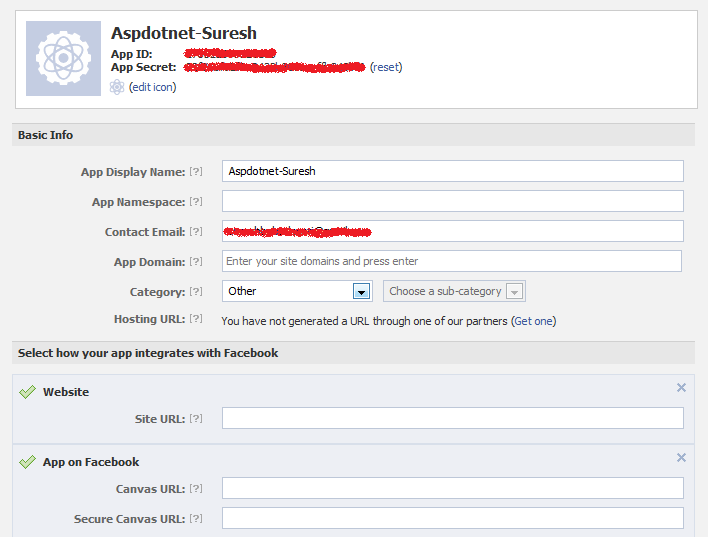Open the Category dropdown showing Other
Screen dimensions: 708x537
click(x=297, y=291)
